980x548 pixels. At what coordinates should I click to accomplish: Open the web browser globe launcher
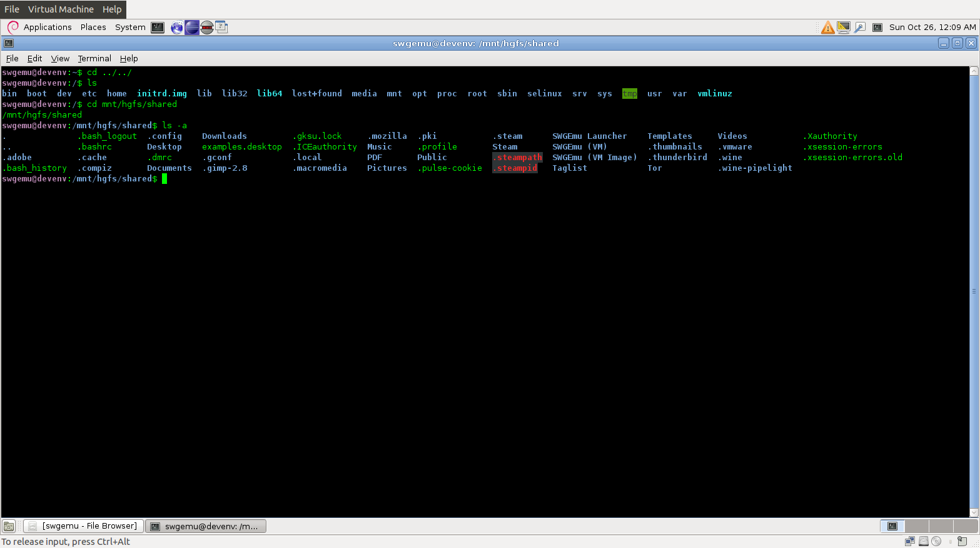coord(177,28)
